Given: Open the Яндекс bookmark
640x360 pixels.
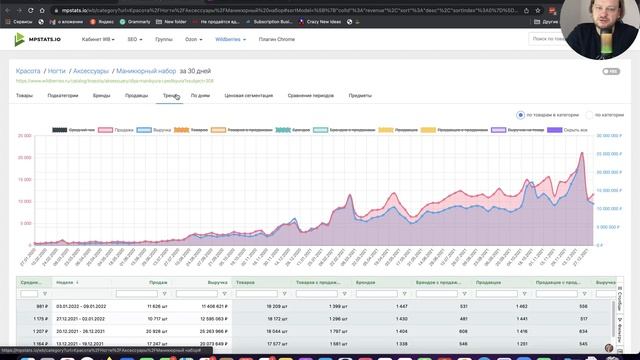Looking at the screenshot, I should click(102, 22).
